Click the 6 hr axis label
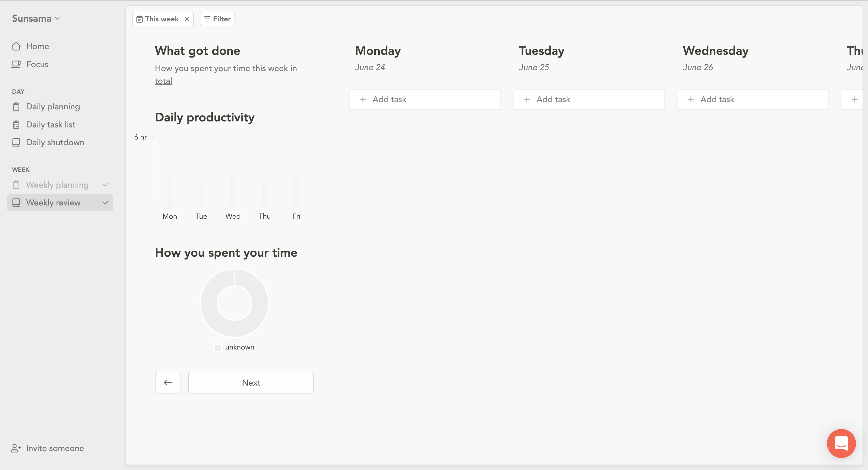Image resolution: width=868 pixels, height=470 pixels. click(x=140, y=137)
